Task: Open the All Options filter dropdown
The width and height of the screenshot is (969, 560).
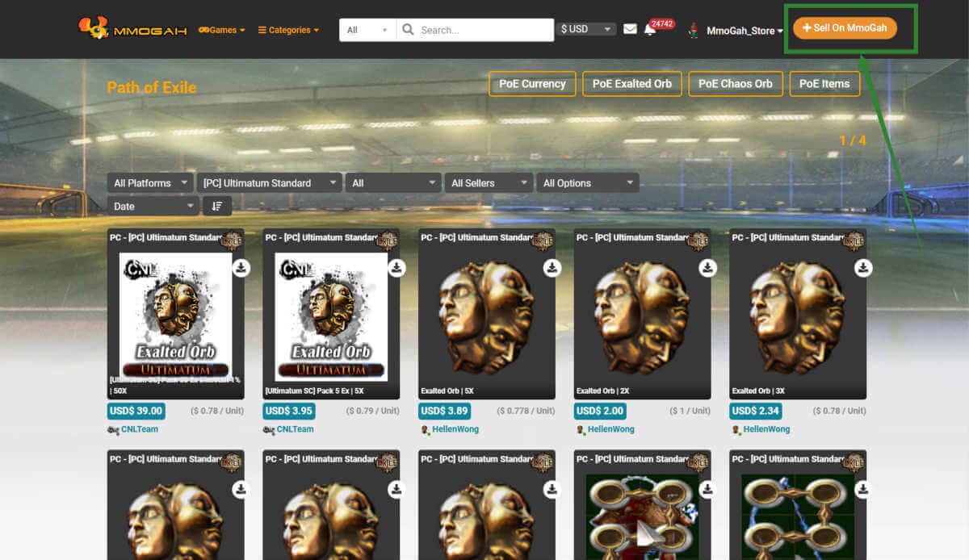Action: click(x=588, y=183)
